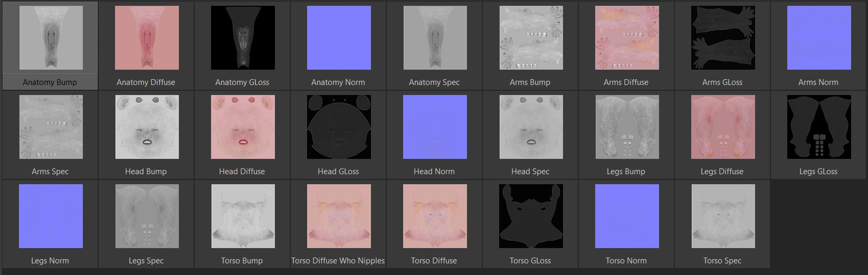Image resolution: width=868 pixels, height=275 pixels.
Task: Choose the Torso Spec texture thumbnail
Action: [x=723, y=216]
